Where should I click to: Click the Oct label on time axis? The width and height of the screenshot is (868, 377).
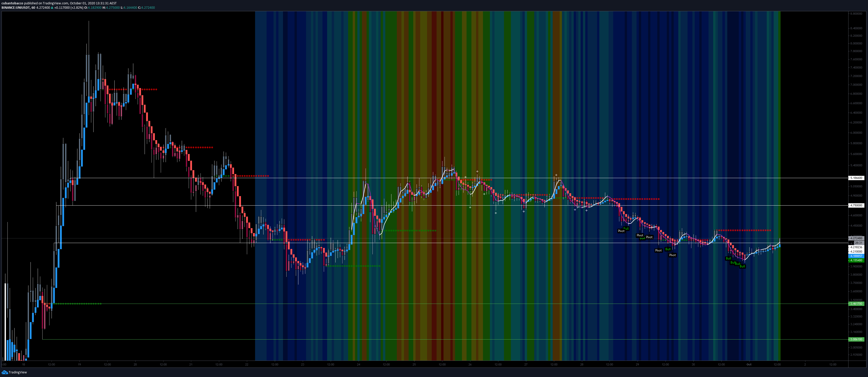[x=749, y=364]
